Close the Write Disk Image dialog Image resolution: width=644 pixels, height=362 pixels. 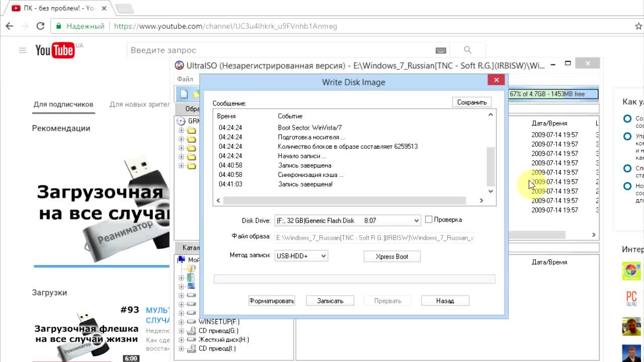[x=496, y=80]
